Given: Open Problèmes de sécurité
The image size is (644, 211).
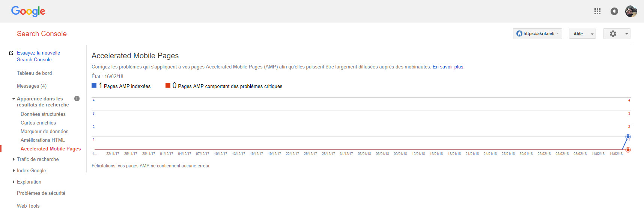Looking at the screenshot, I should (x=41, y=193).
